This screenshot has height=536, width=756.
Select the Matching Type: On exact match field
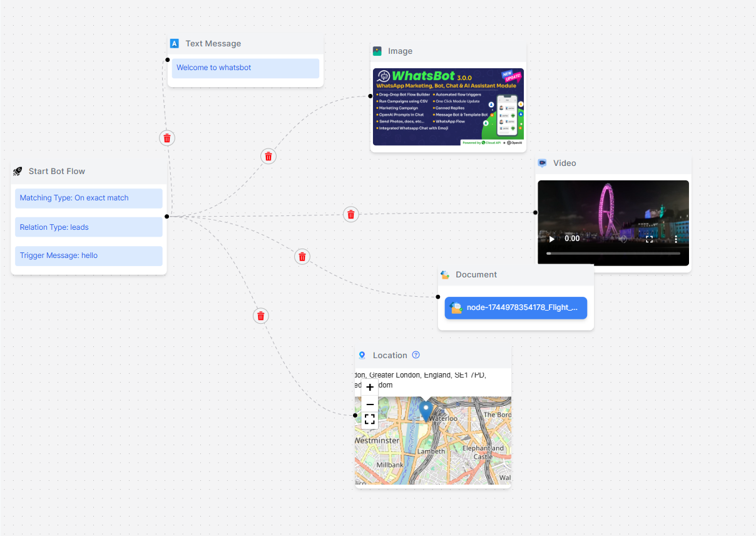(x=88, y=198)
